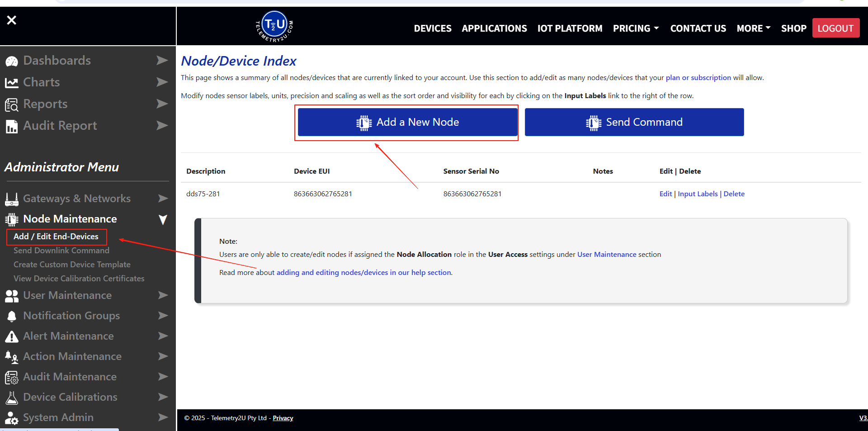The height and width of the screenshot is (431, 868).
Task: Open the Privacy link in footer
Action: coord(283,418)
